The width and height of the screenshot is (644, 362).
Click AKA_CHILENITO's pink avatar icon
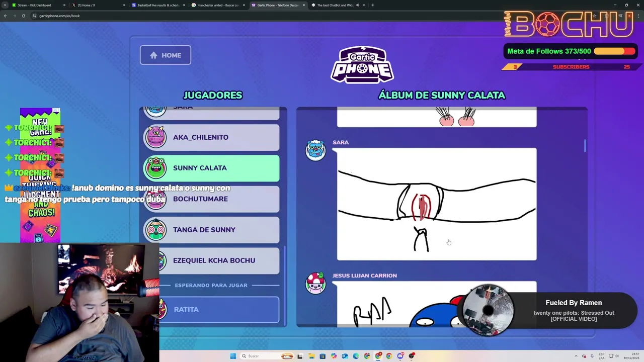(155, 137)
